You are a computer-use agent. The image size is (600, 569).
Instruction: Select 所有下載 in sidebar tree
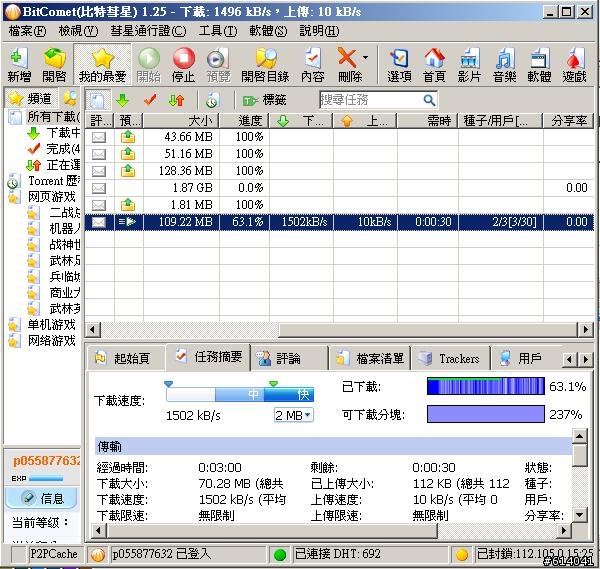coord(54,117)
